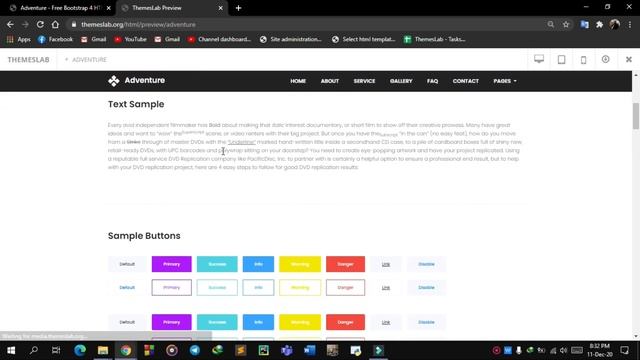The height and width of the screenshot is (360, 640).
Task: Switch preview to mobile view icon
Action: 584,60
